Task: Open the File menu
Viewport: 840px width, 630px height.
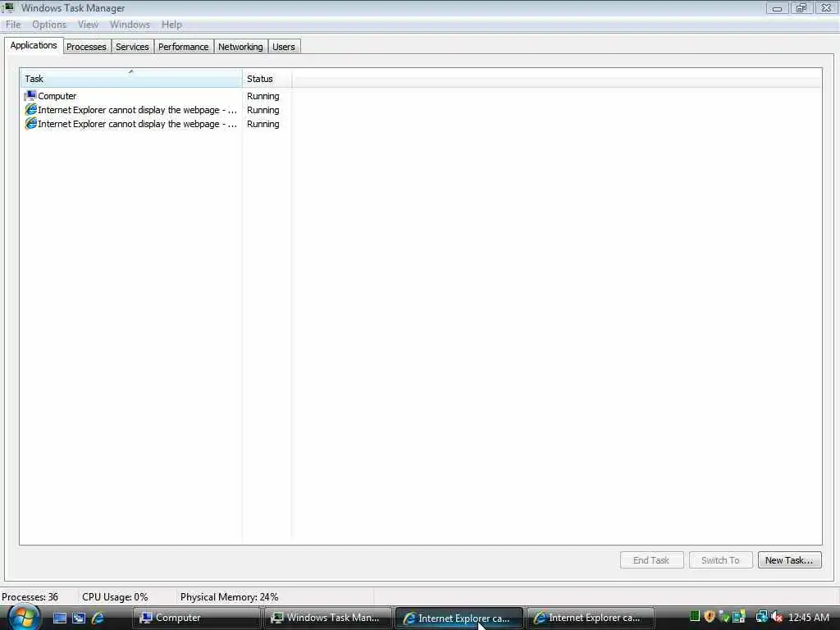Action: 13,25
